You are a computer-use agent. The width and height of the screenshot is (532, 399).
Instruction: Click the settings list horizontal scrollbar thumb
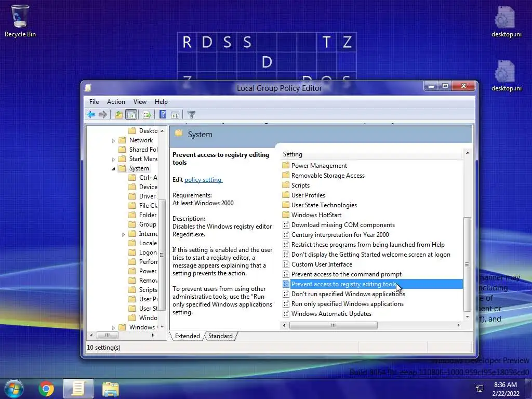pos(333,325)
